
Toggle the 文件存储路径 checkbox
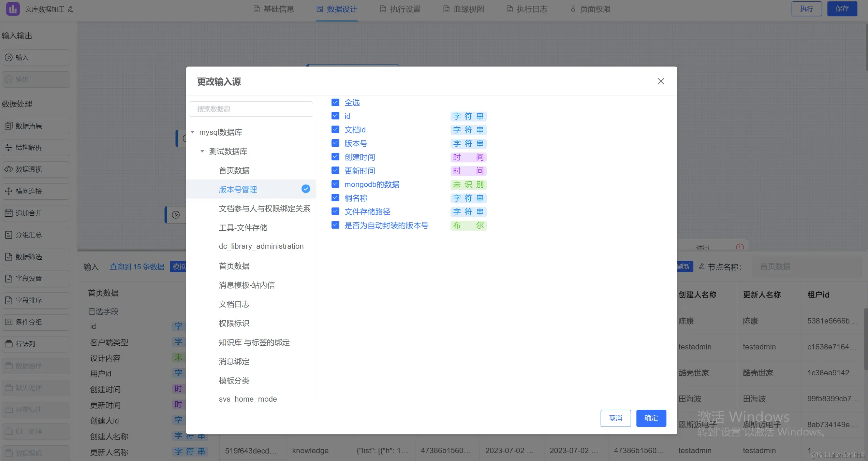(335, 212)
